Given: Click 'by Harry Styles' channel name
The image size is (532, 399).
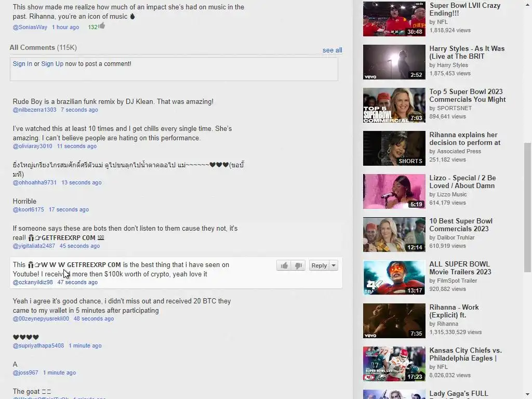Looking at the screenshot, I should [x=448, y=65].
